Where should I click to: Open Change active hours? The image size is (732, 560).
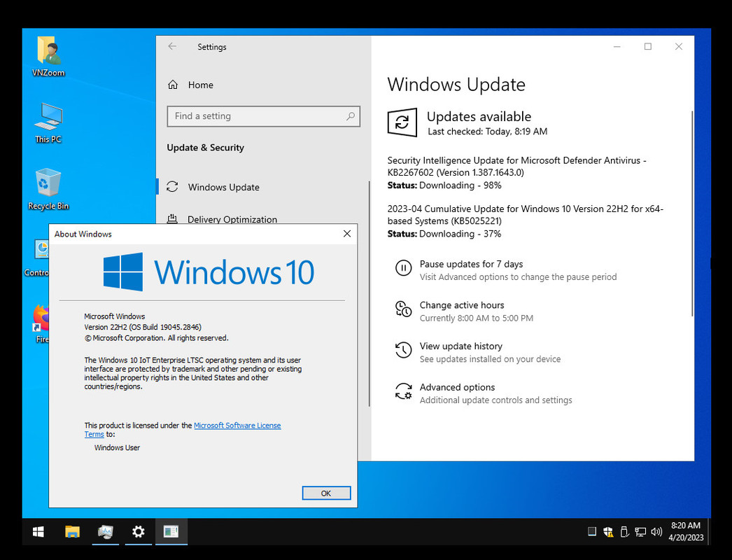(x=462, y=305)
